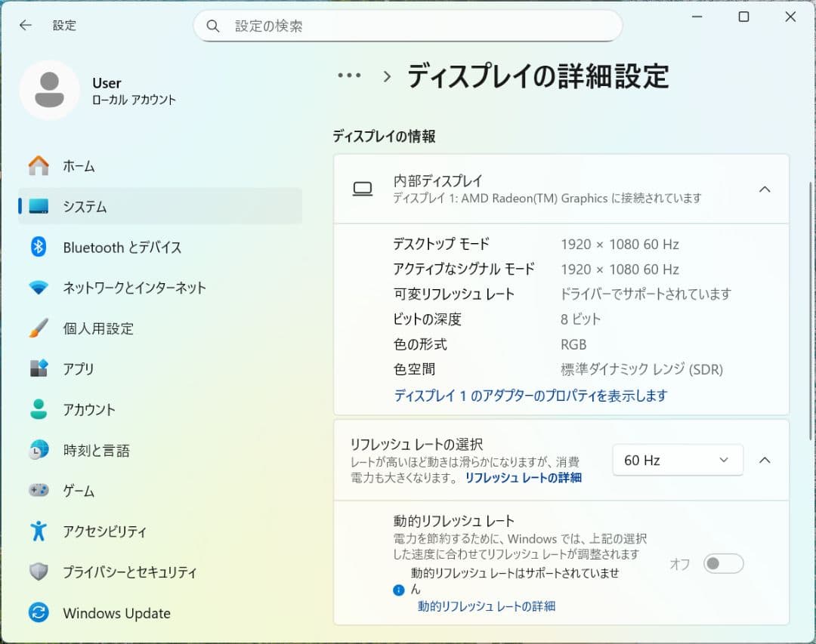
Task: Open Windows Update from the sidebar
Action: pos(117,613)
